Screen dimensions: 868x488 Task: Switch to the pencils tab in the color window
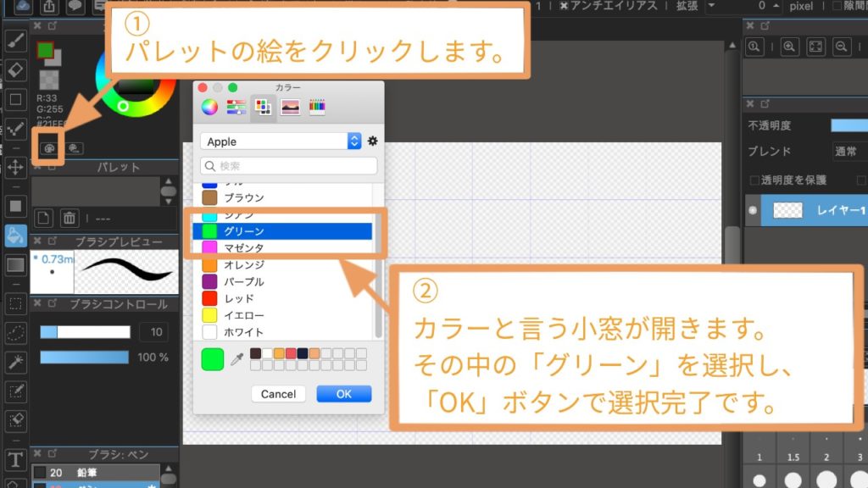(317, 106)
